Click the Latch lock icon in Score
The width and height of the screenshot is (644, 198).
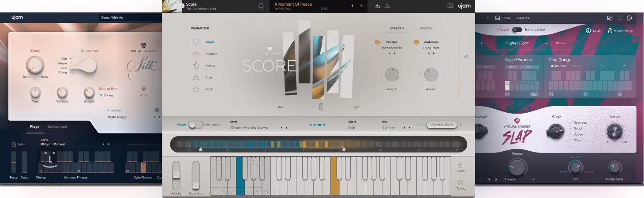(461, 165)
